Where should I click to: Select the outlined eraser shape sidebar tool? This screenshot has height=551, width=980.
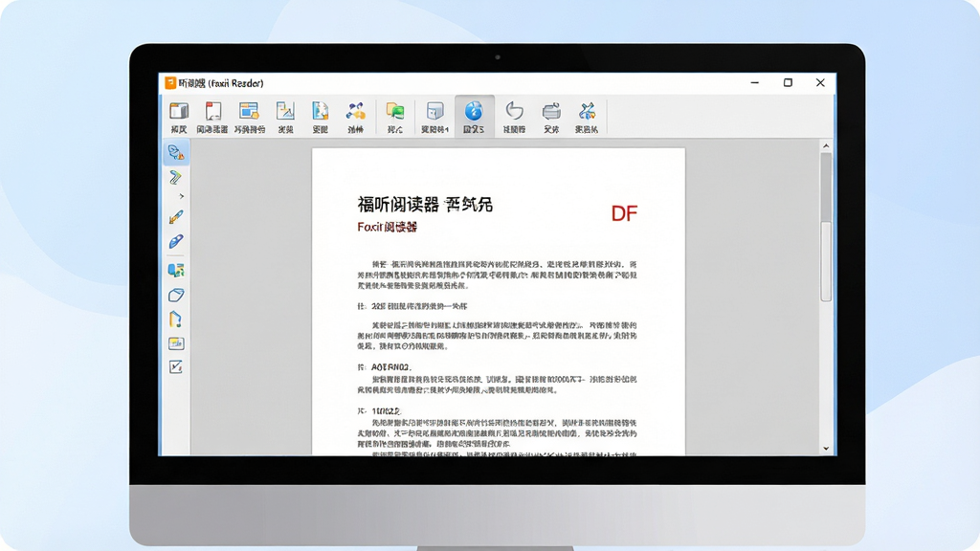tap(176, 295)
